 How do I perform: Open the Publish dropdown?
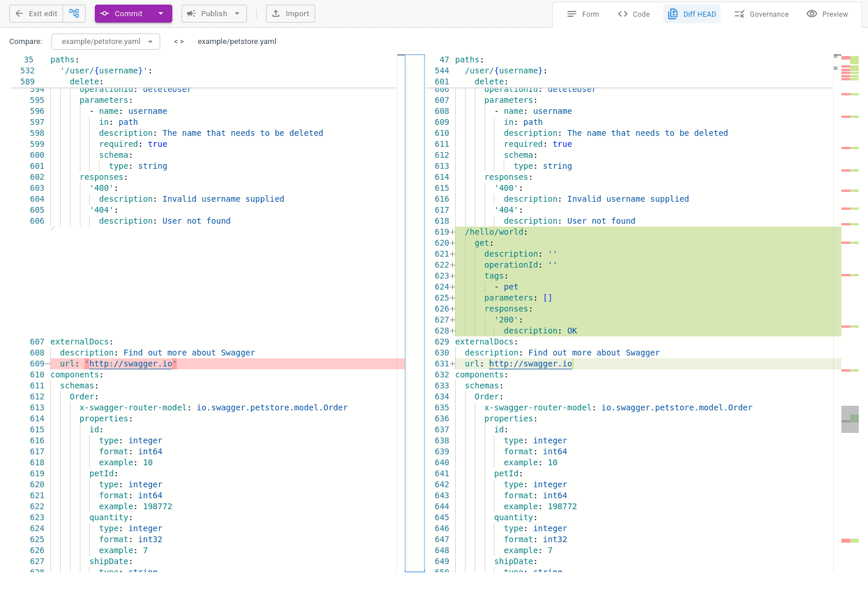[214, 13]
